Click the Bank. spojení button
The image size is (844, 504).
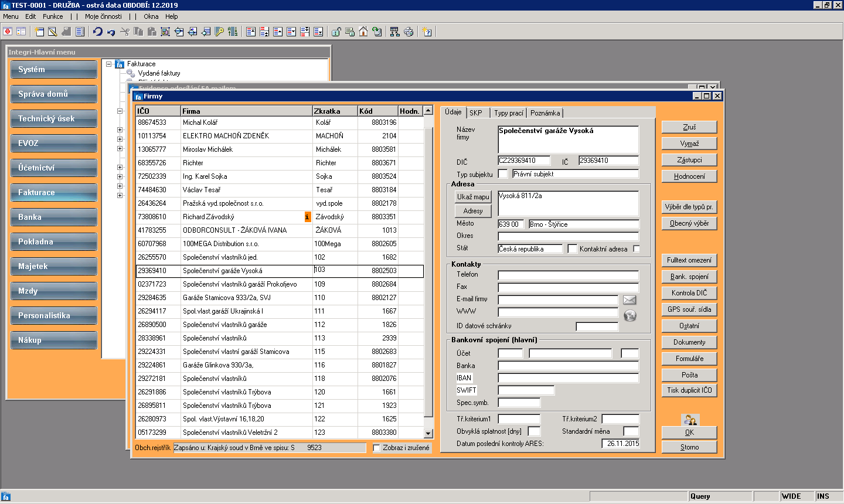click(x=689, y=277)
